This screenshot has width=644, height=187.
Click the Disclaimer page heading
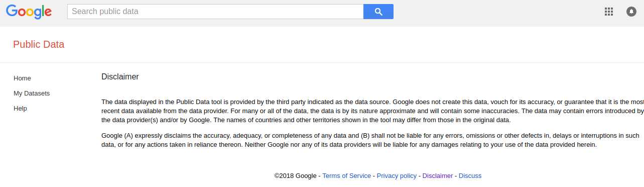point(120,77)
